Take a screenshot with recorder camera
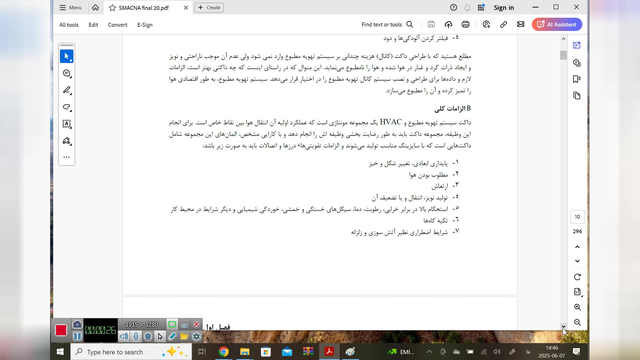 click(77, 324)
